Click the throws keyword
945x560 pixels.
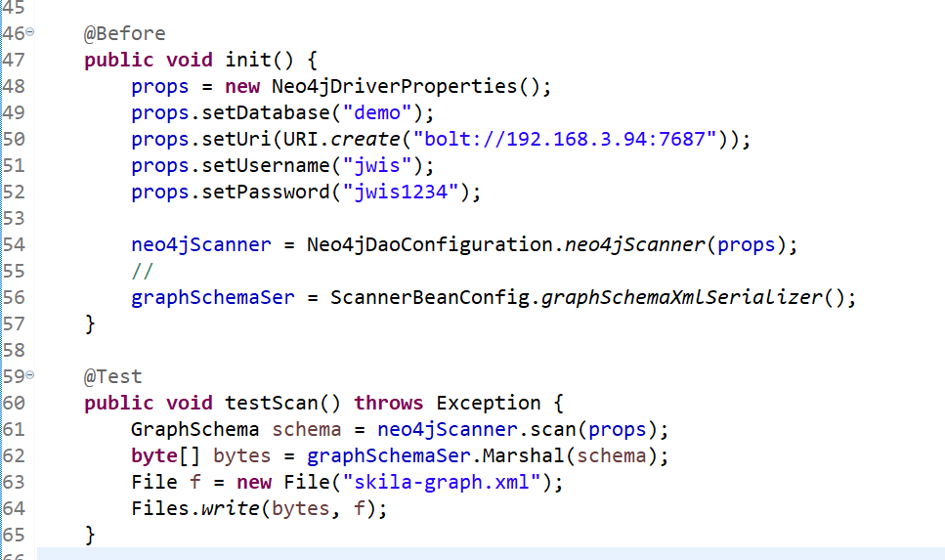pyautogui.click(x=389, y=404)
